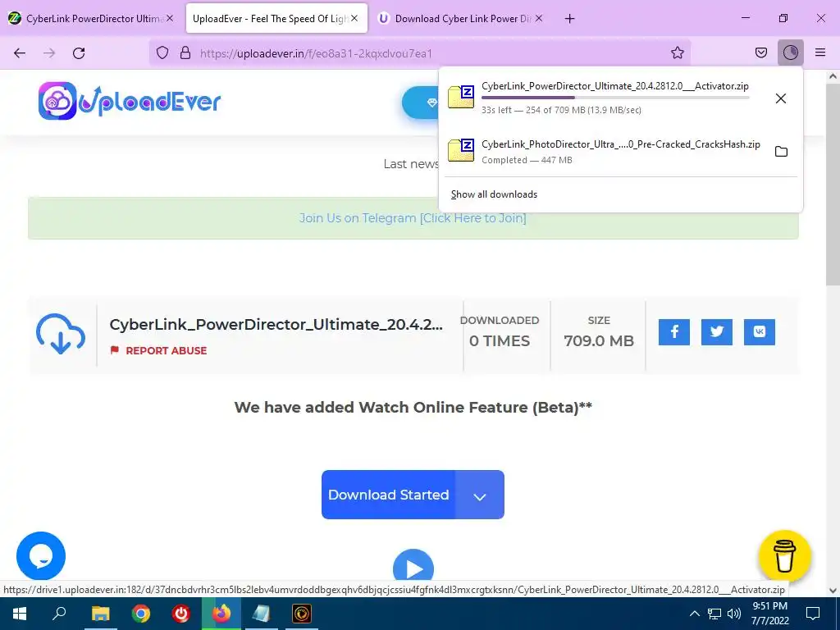The width and height of the screenshot is (840, 630).
Task: Open a new browser tab
Action: (569, 19)
